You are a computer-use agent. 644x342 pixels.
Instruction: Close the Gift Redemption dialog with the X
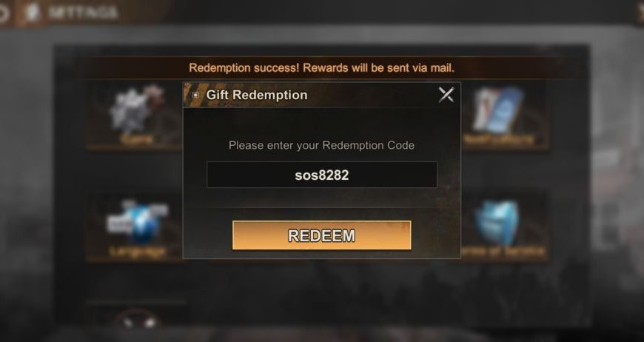(446, 95)
